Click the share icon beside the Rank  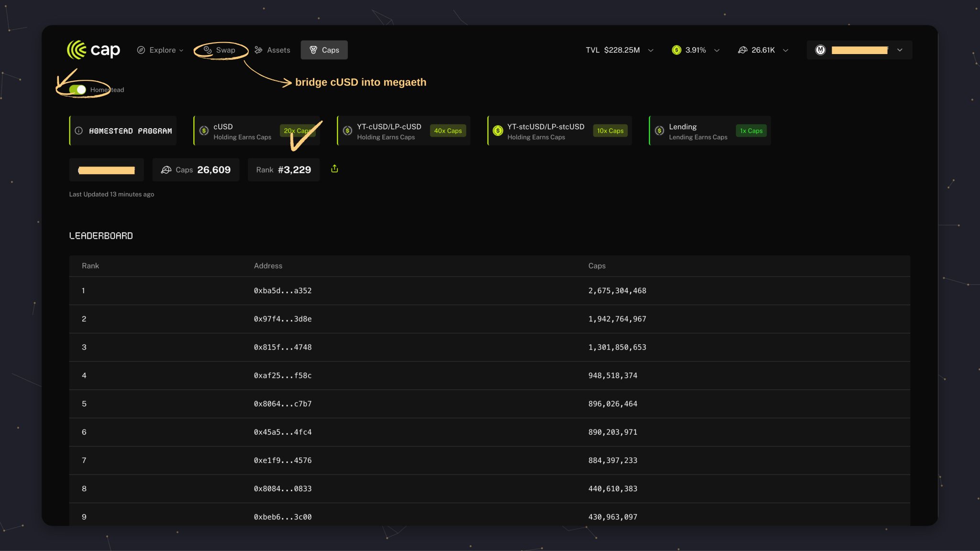click(x=334, y=169)
